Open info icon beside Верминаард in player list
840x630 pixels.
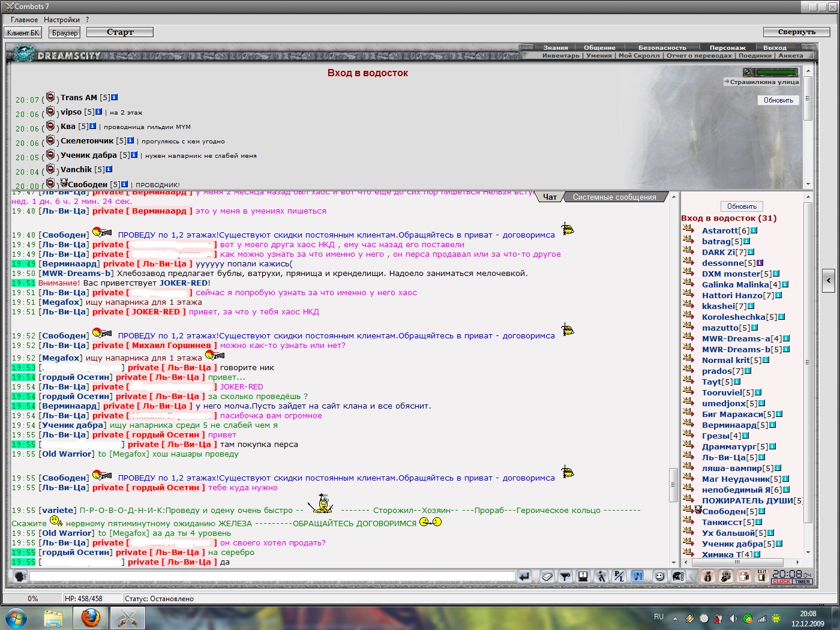pos(773,425)
